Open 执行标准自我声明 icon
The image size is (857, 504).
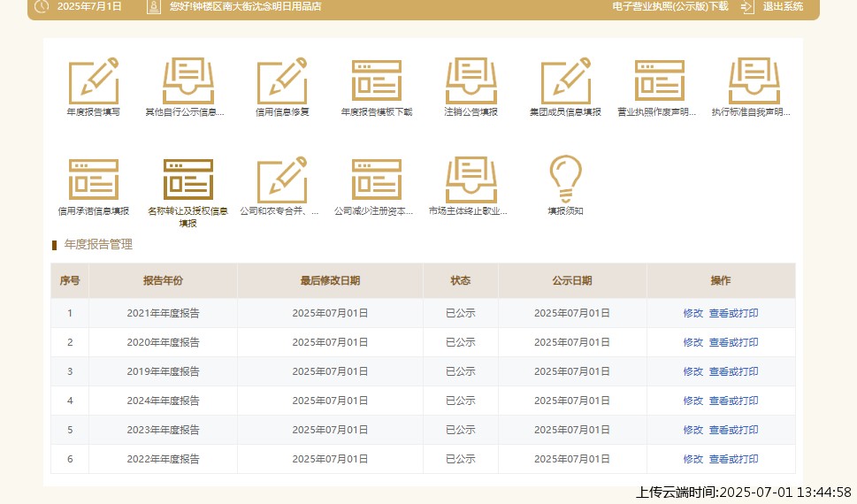pos(754,80)
